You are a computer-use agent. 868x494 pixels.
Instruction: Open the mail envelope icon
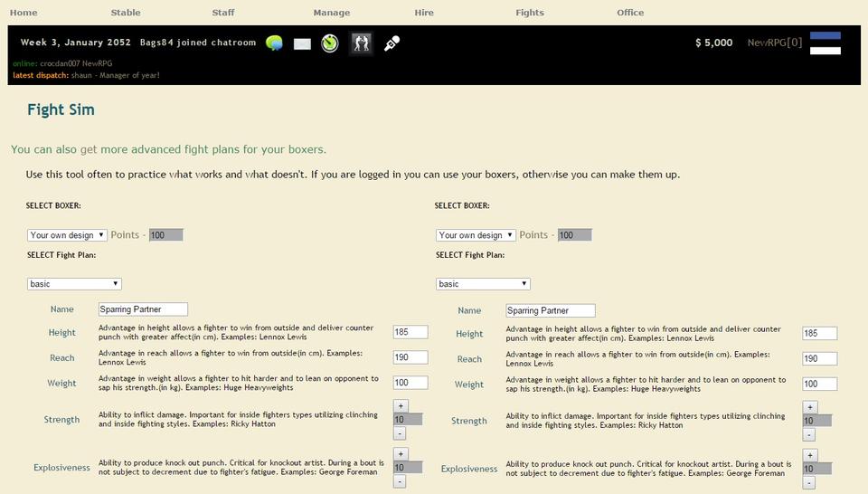[x=302, y=43]
